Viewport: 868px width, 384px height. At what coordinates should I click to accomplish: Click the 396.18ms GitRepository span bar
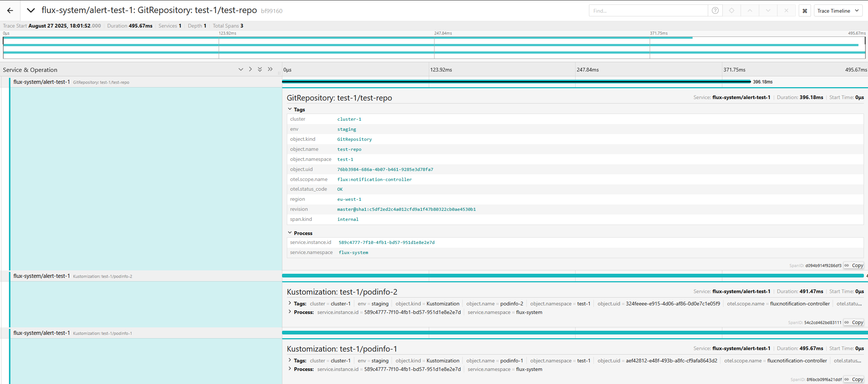(x=516, y=82)
